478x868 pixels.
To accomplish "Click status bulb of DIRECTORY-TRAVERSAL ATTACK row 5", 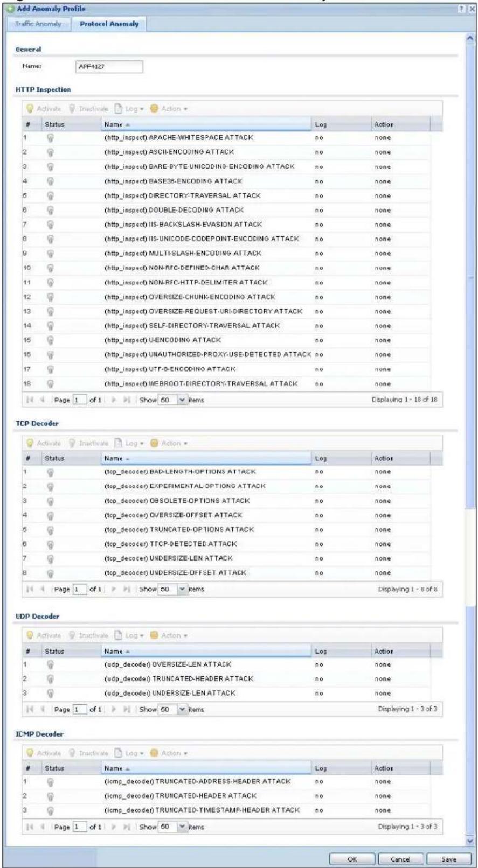I will (x=51, y=196).
